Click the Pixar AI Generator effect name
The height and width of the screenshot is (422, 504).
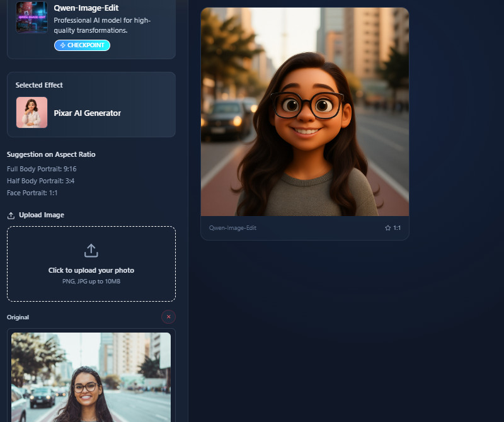pyautogui.click(x=88, y=113)
